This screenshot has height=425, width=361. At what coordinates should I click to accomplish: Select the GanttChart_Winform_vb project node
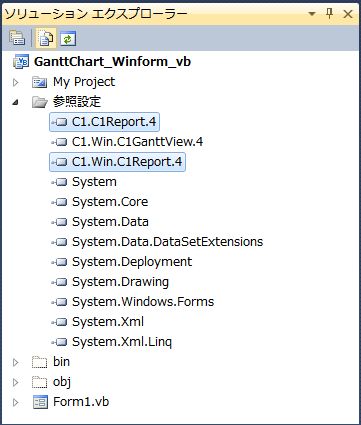(112, 62)
